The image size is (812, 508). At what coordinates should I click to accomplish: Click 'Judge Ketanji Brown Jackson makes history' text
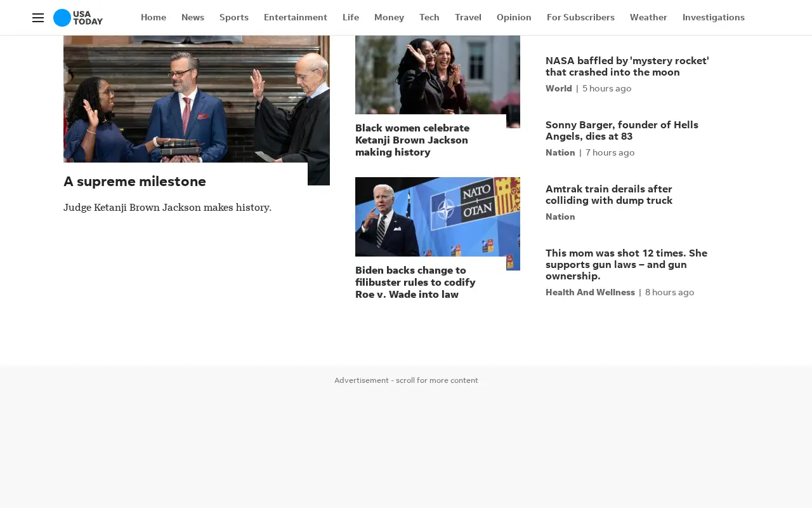click(x=167, y=208)
